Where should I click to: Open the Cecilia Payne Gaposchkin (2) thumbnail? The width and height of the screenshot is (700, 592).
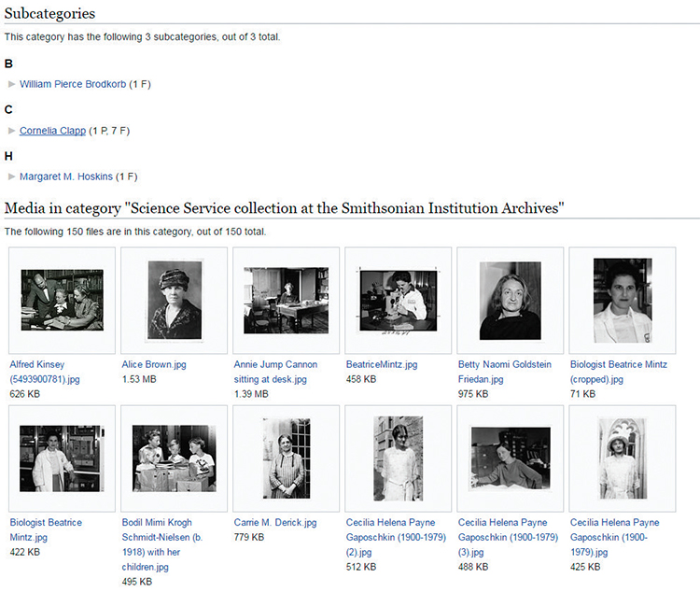pos(399,458)
